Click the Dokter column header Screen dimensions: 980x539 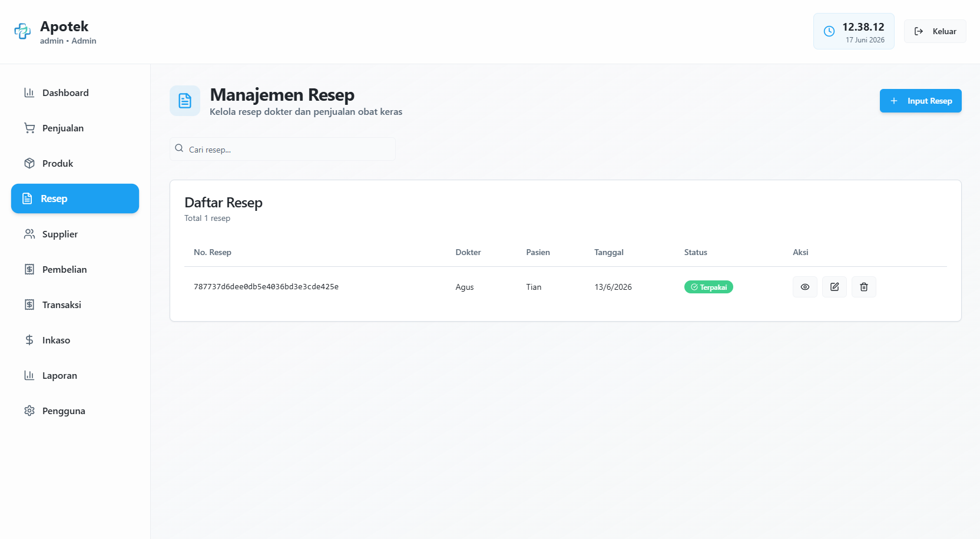click(x=468, y=252)
